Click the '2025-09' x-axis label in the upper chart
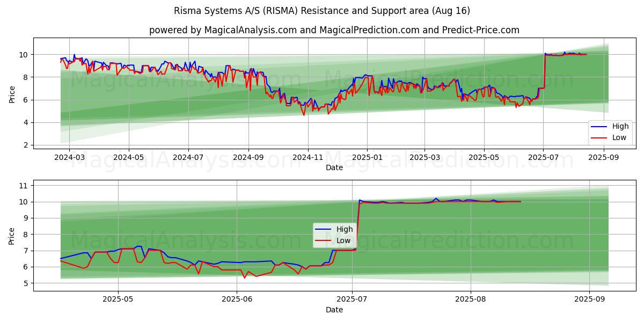This screenshot has width=644, height=322. pyautogui.click(x=604, y=157)
